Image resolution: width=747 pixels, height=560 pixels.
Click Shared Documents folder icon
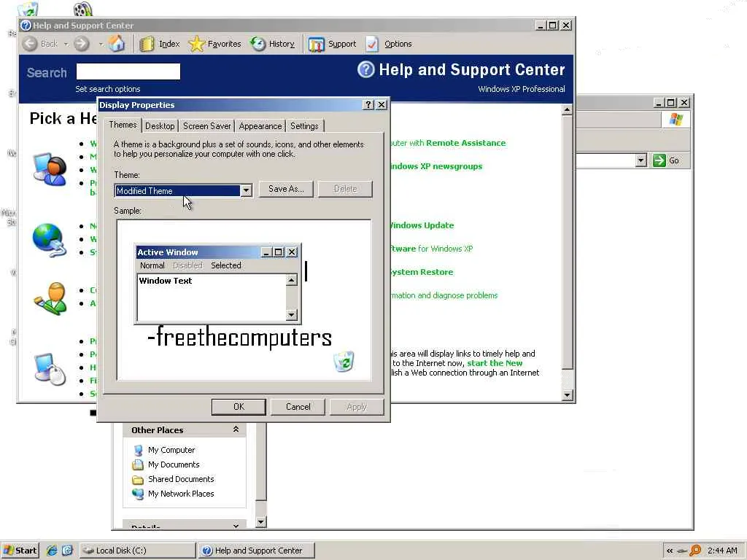tap(138, 480)
